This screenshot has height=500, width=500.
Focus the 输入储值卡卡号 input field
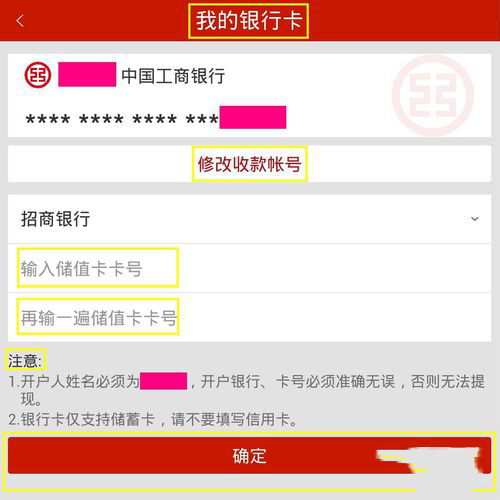coord(249,268)
